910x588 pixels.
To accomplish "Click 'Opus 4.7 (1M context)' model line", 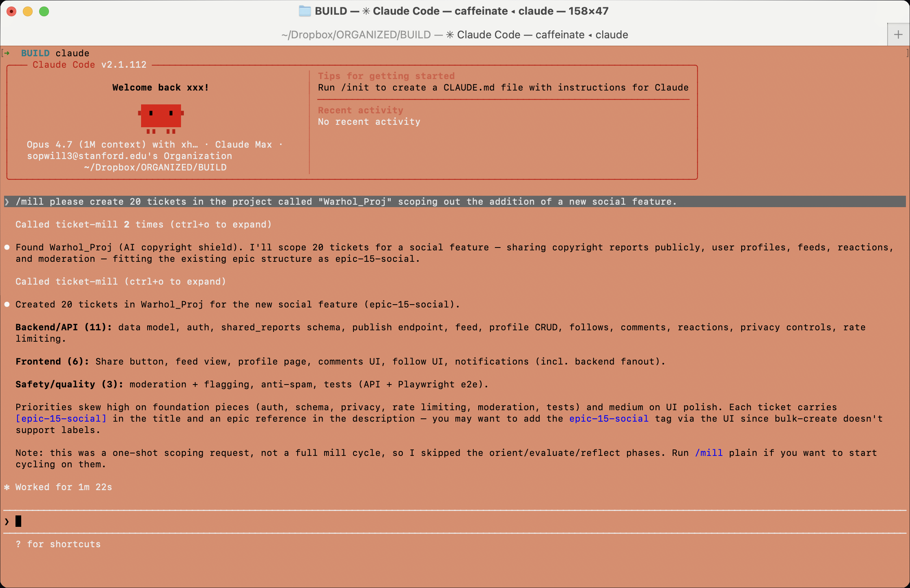I will click(x=155, y=145).
